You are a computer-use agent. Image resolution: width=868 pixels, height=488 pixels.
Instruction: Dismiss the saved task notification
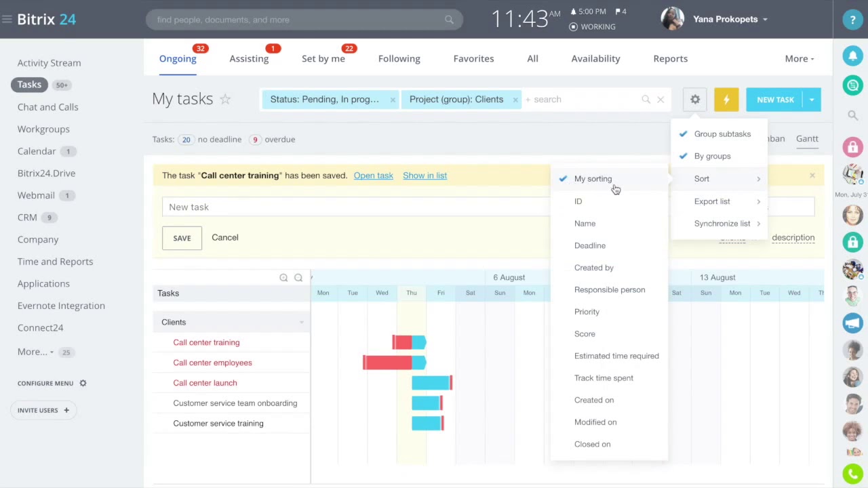click(812, 176)
